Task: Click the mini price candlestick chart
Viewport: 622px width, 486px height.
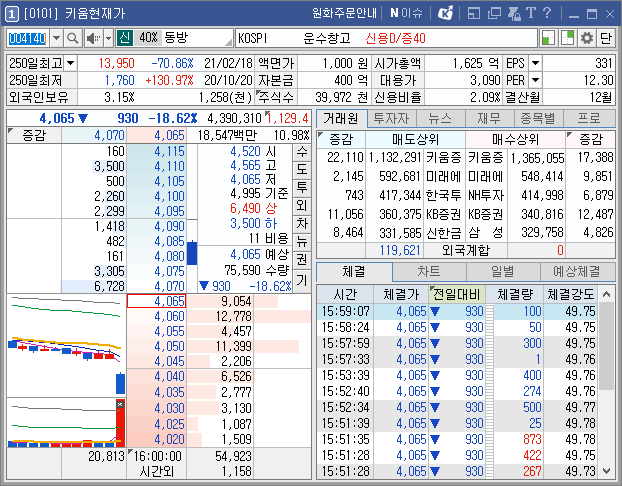Action: pos(66,345)
